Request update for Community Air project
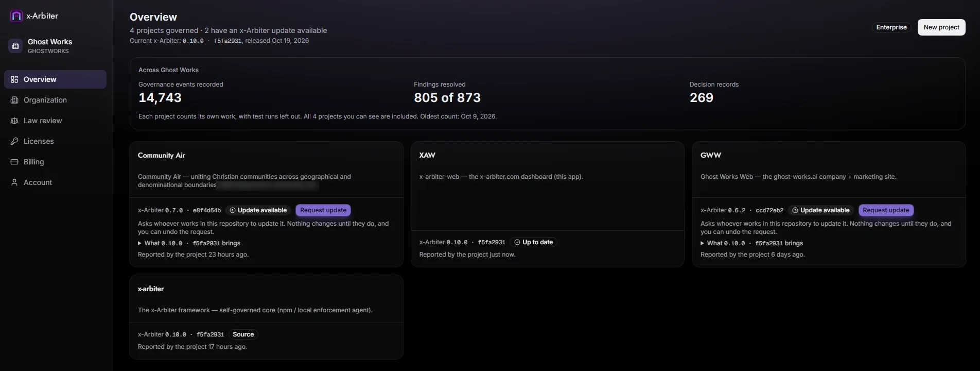980x371 pixels. (x=323, y=210)
